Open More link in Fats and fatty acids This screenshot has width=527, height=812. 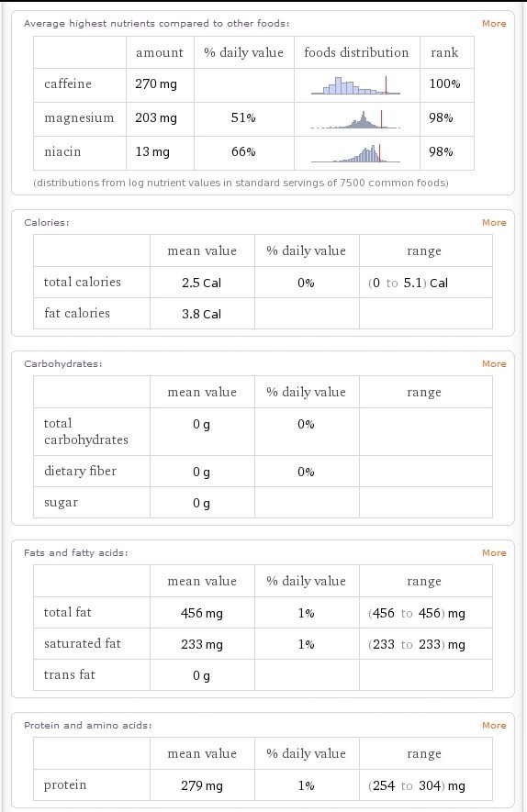pyautogui.click(x=494, y=553)
